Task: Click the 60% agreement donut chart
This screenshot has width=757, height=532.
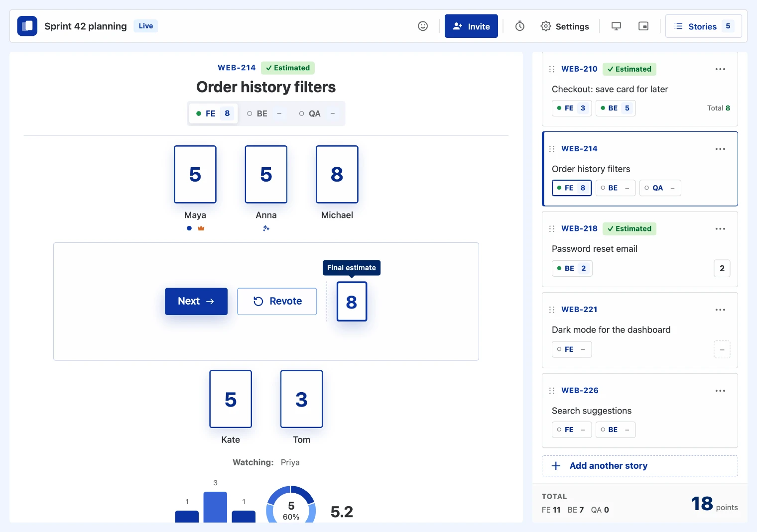Action: click(x=291, y=505)
